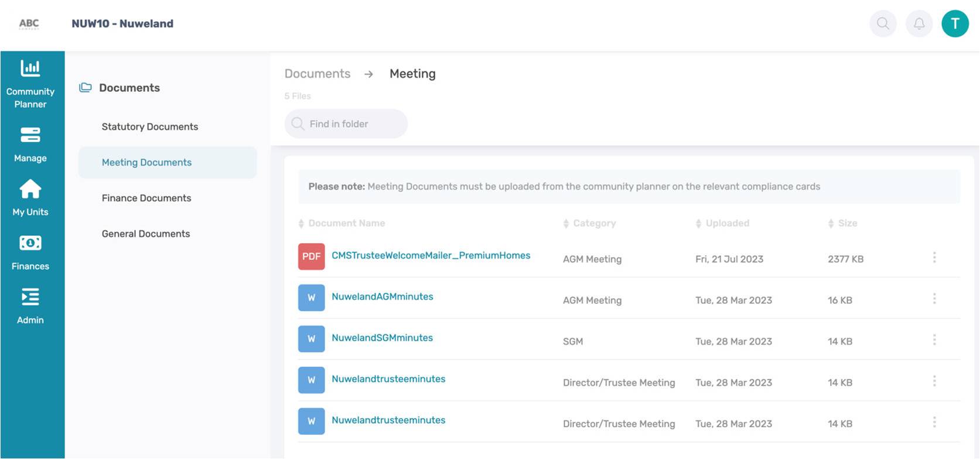Viewport: 980px width, 459px height.
Task: Sort the list by Category column
Action: (594, 223)
